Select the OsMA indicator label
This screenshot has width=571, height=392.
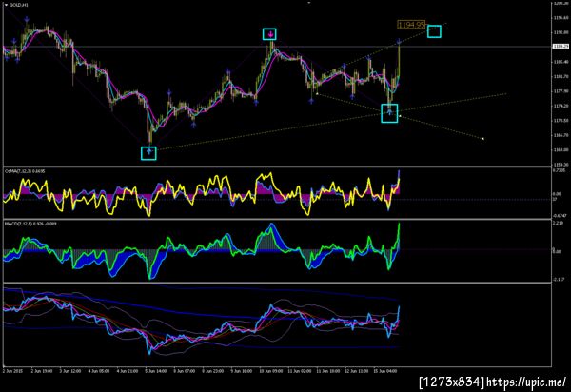pyautogui.click(x=25, y=171)
